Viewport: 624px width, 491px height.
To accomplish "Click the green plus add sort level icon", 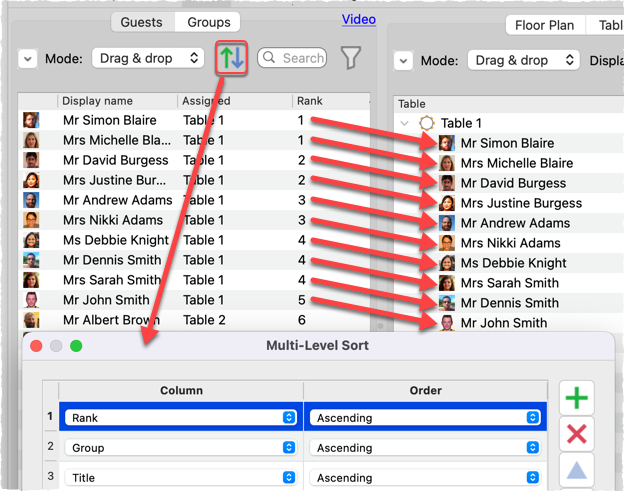I will click(x=575, y=398).
